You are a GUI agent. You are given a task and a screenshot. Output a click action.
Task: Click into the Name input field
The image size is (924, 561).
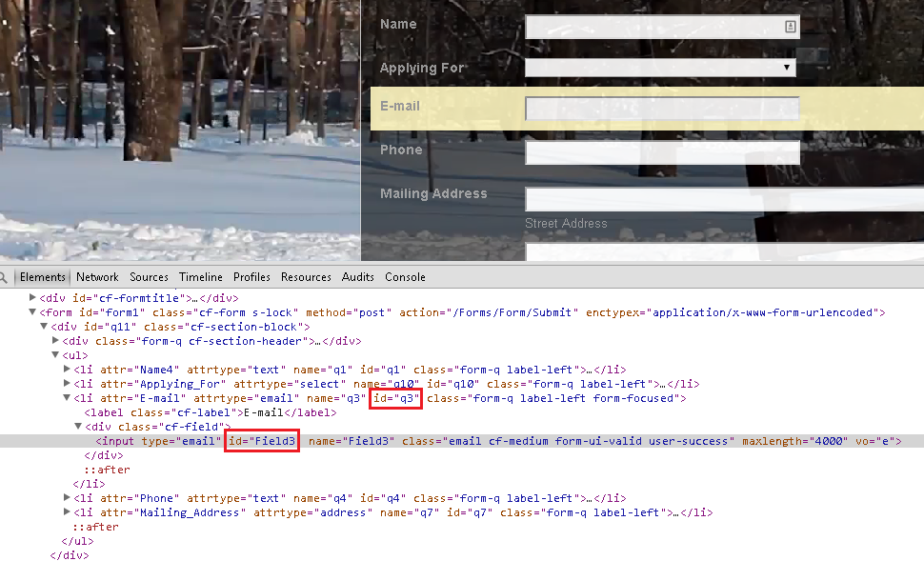tap(662, 27)
